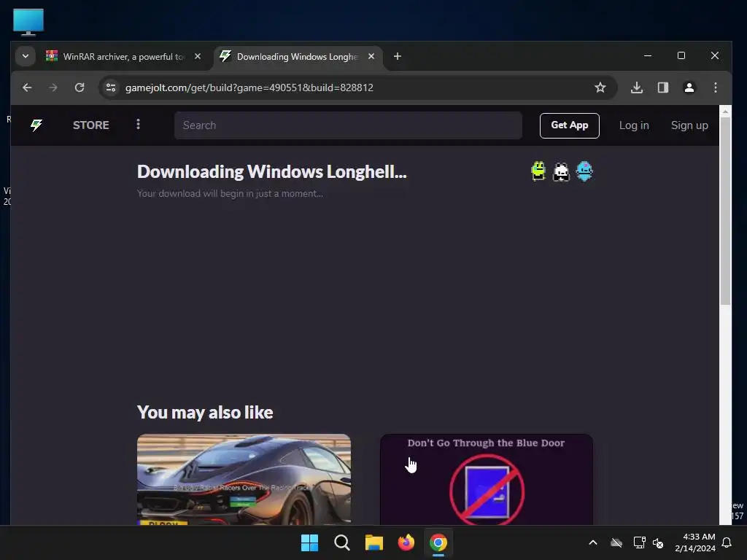The image size is (747, 560).
Task: Click the browser forward arrow
Action: [x=53, y=87]
